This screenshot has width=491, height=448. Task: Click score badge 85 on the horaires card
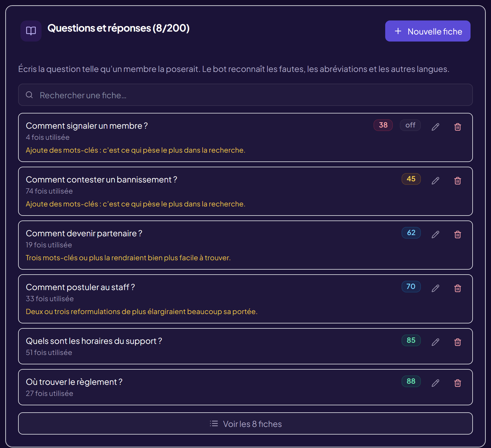pos(411,340)
